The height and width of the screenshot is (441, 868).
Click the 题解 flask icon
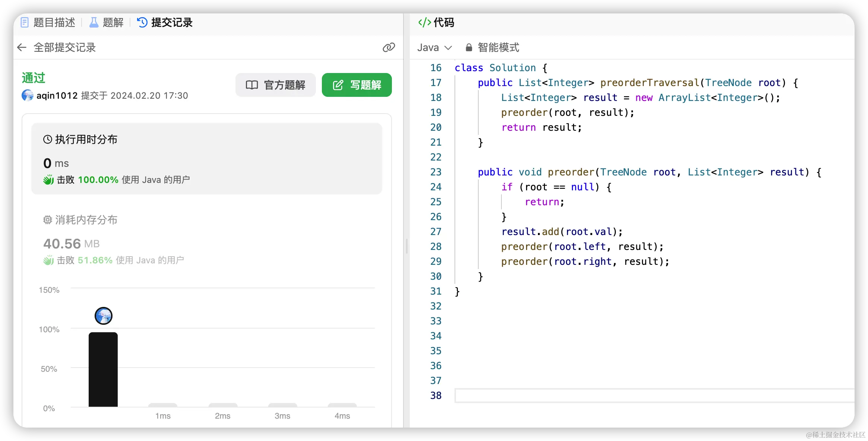94,22
